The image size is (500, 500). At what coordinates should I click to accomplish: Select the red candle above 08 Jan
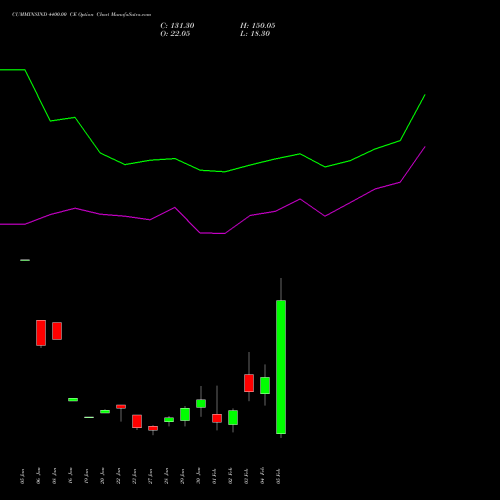[57, 331]
